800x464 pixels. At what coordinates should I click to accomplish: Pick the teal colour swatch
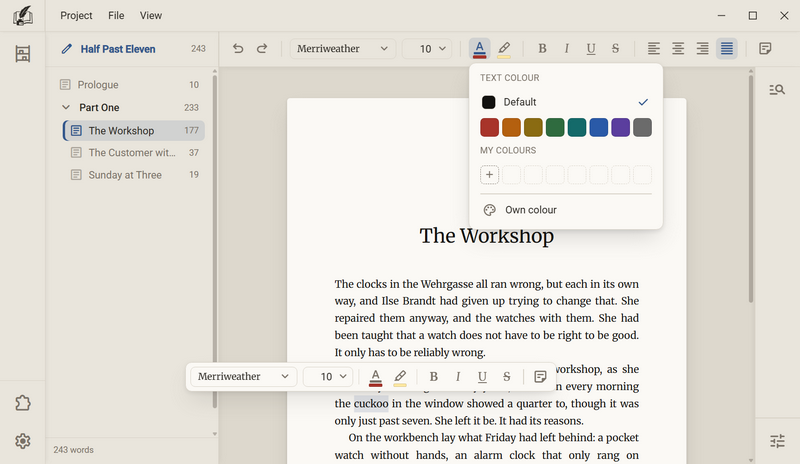(x=577, y=128)
